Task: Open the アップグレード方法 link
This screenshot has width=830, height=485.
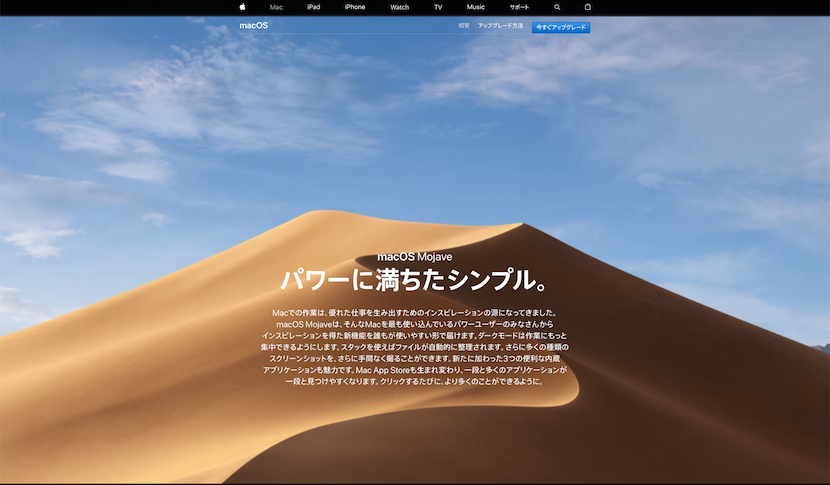Action: (x=500, y=25)
